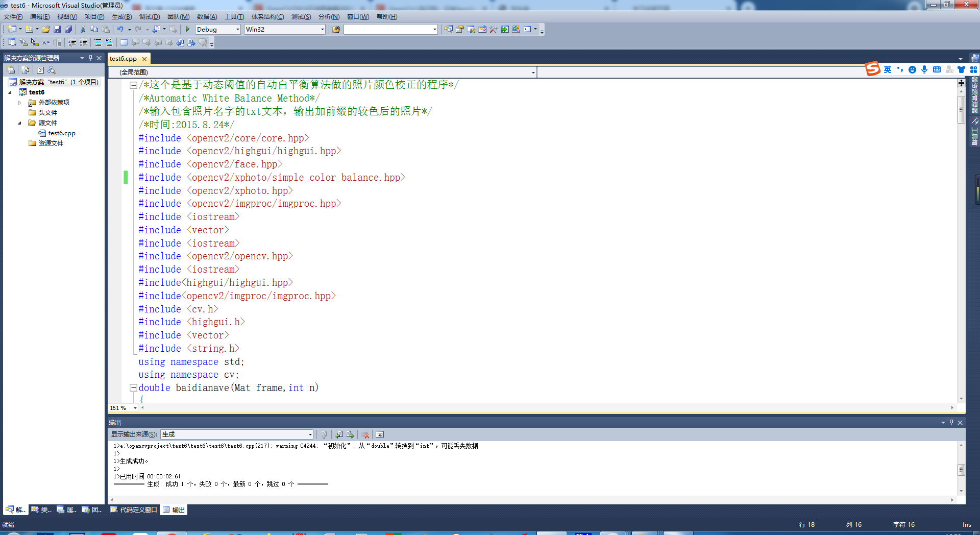980x535 pixels.
Task: Open the 工具(T) menu
Action: pyautogui.click(x=234, y=17)
